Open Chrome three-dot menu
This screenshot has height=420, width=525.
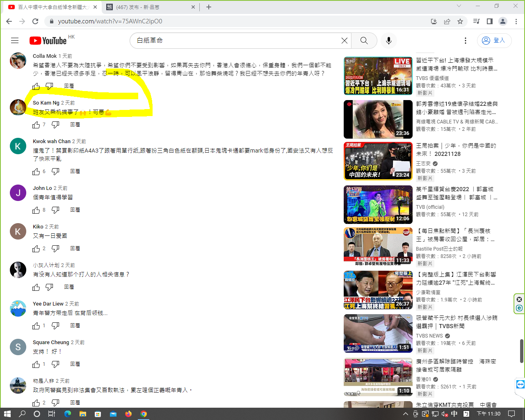coord(516,21)
